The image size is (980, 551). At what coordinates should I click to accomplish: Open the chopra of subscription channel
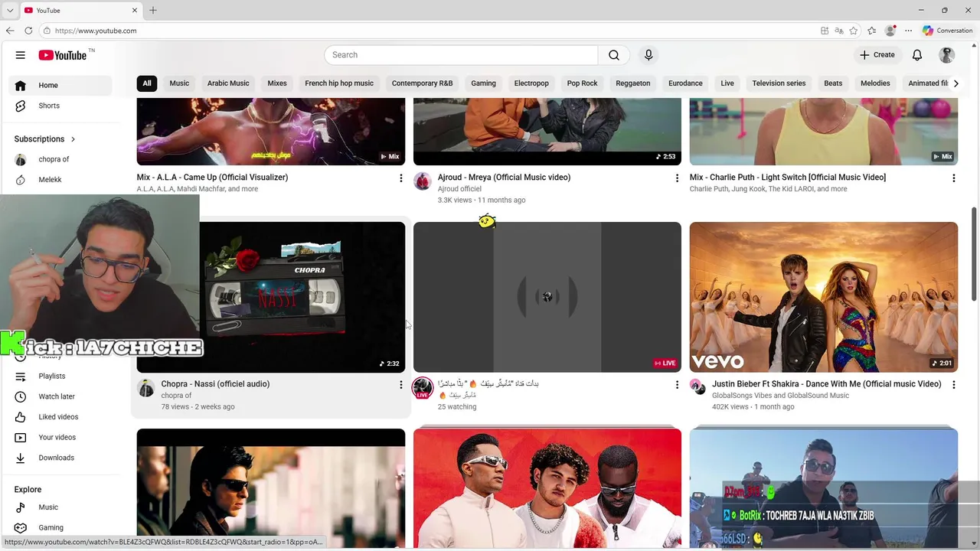point(60,159)
